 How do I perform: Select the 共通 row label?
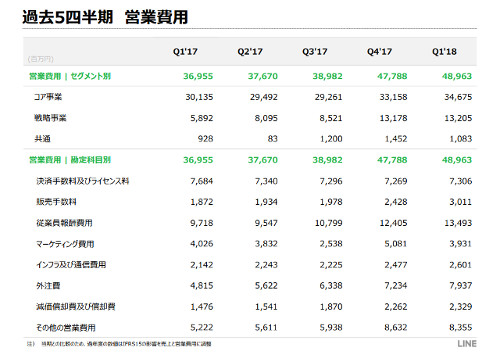click(x=42, y=139)
